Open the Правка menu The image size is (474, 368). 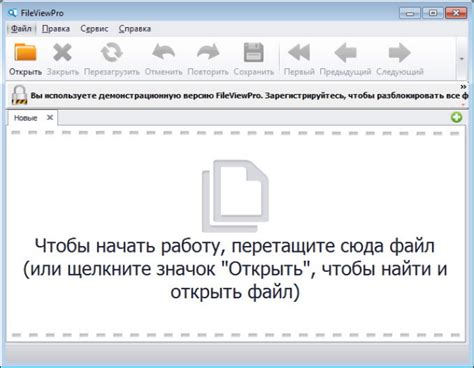point(56,29)
